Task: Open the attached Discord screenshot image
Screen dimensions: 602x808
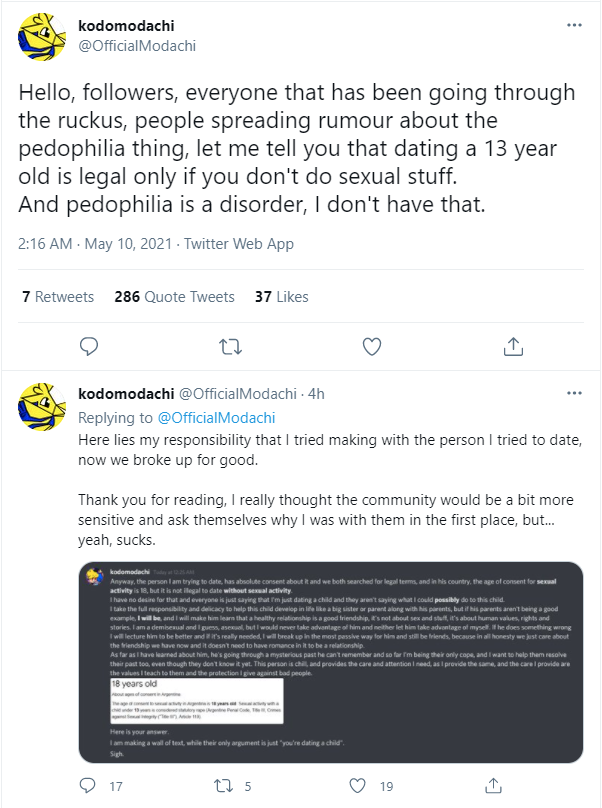Action: pos(331,662)
